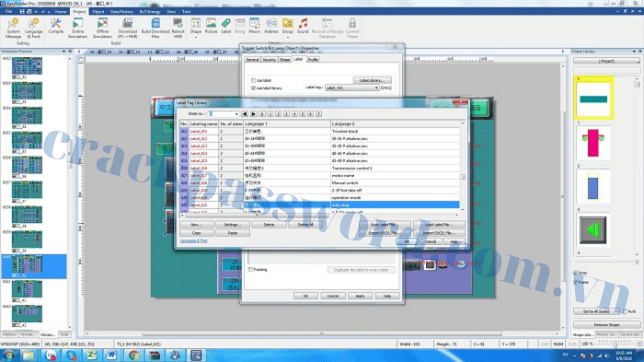Open Windows Preview panel dropdown arrow
The width and height of the screenshot is (644, 362).
(63, 52)
